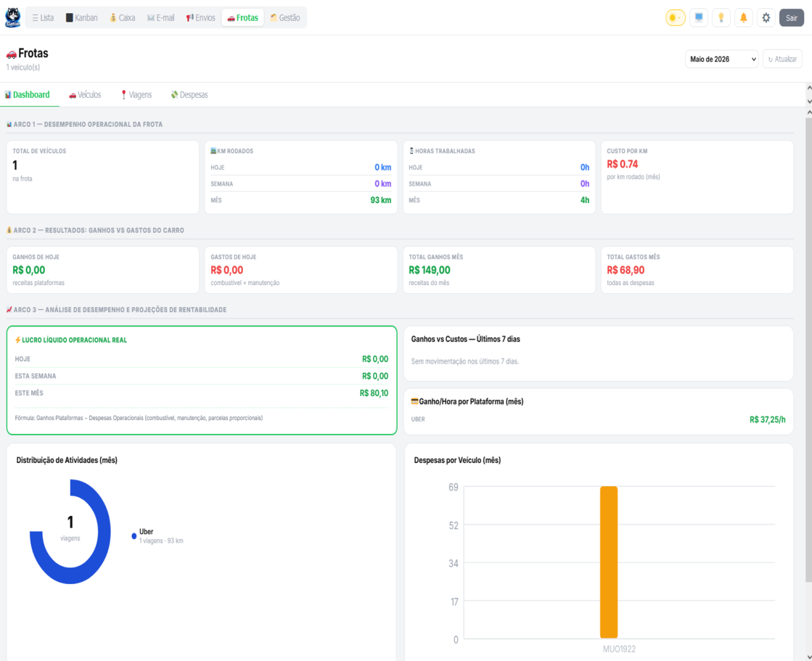Click the monitor display icon
812x661 pixels.
[699, 17]
